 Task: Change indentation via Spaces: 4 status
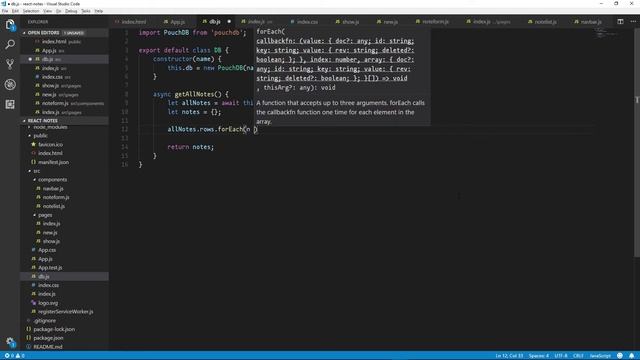point(539,356)
